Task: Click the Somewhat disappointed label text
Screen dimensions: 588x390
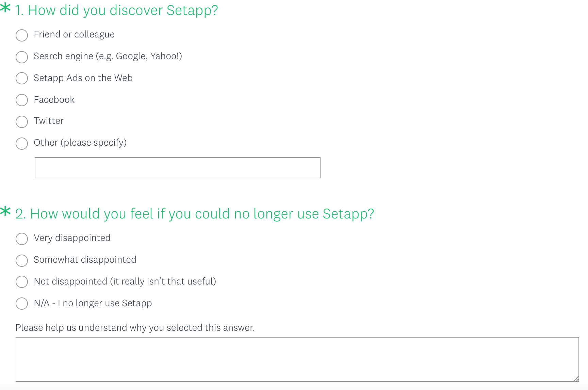Action: (85, 260)
